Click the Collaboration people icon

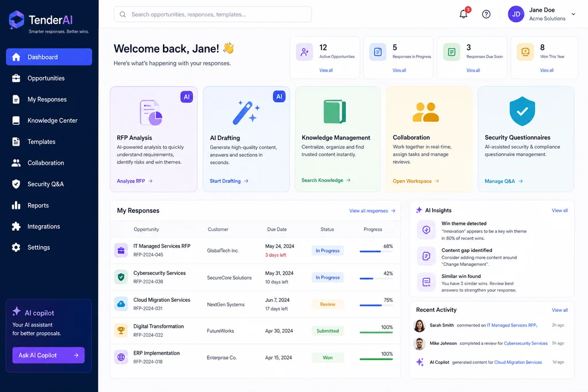coord(425,112)
